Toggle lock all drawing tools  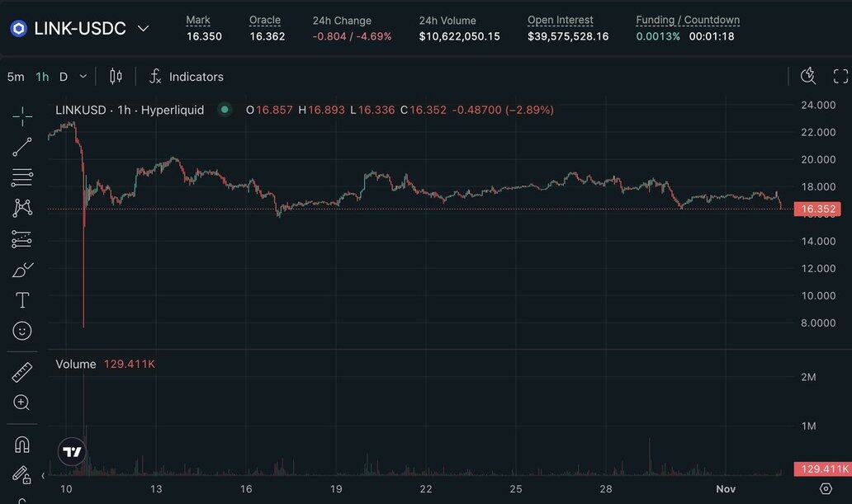coord(22,474)
